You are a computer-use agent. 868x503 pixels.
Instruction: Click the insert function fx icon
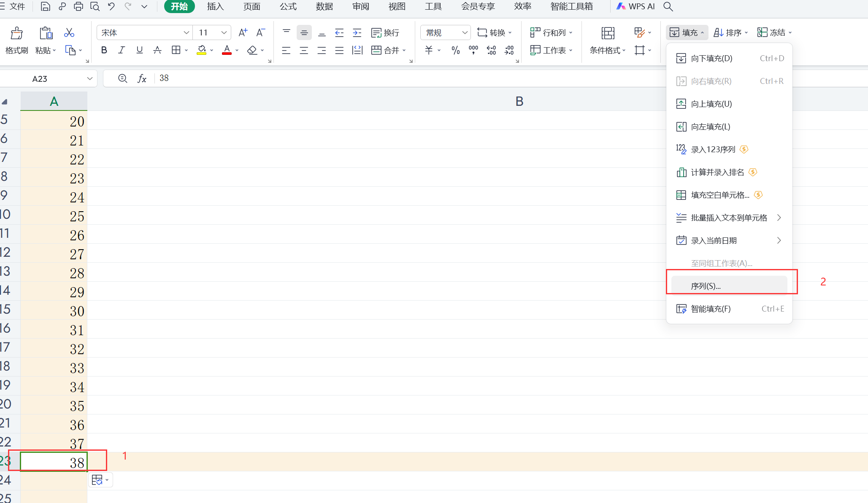[142, 78]
